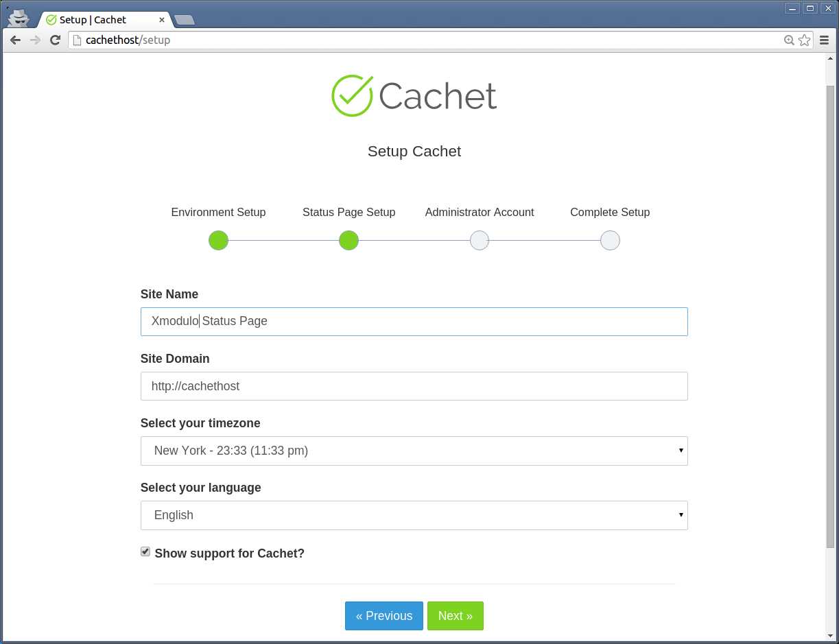
Task: Click the Complete Setup step circle
Action: [x=610, y=241]
